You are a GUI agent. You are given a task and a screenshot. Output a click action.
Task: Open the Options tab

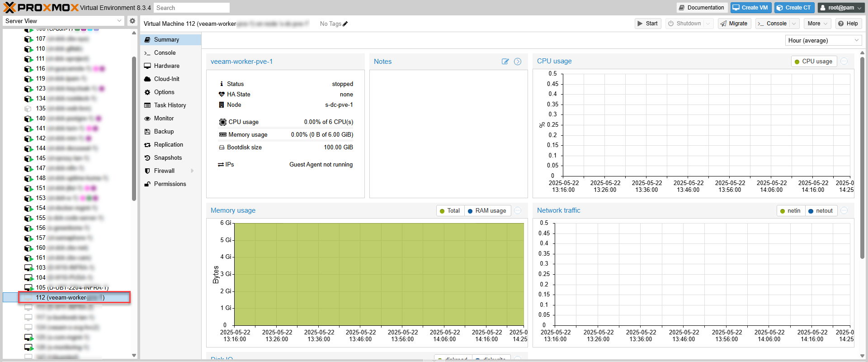tap(170, 92)
